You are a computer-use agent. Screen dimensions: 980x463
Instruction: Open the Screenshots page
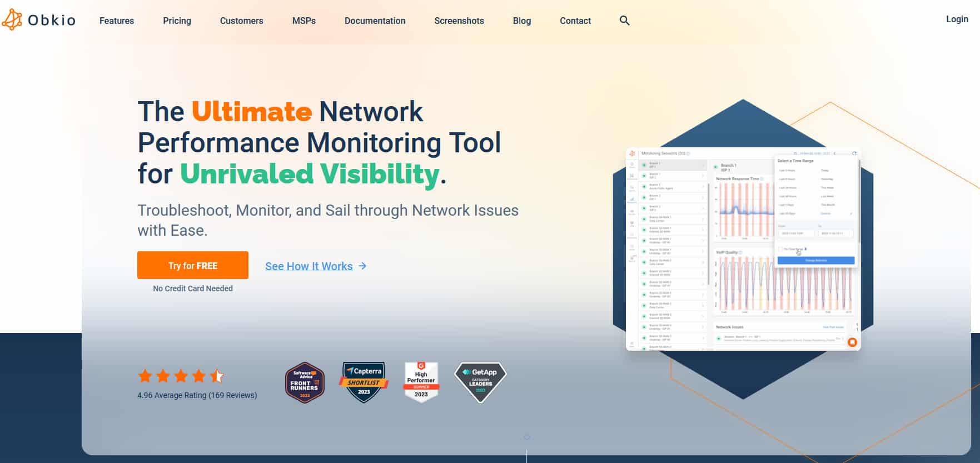click(x=459, y=21)
